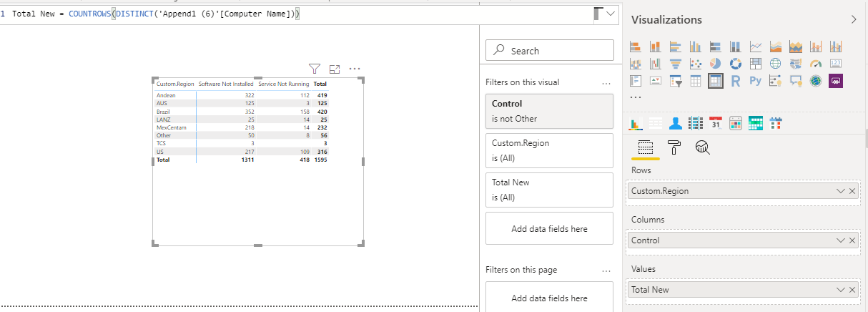This screenshot has width=868, height=312.
Task: Remove Control field from Columns
Action: pos(852,240)
